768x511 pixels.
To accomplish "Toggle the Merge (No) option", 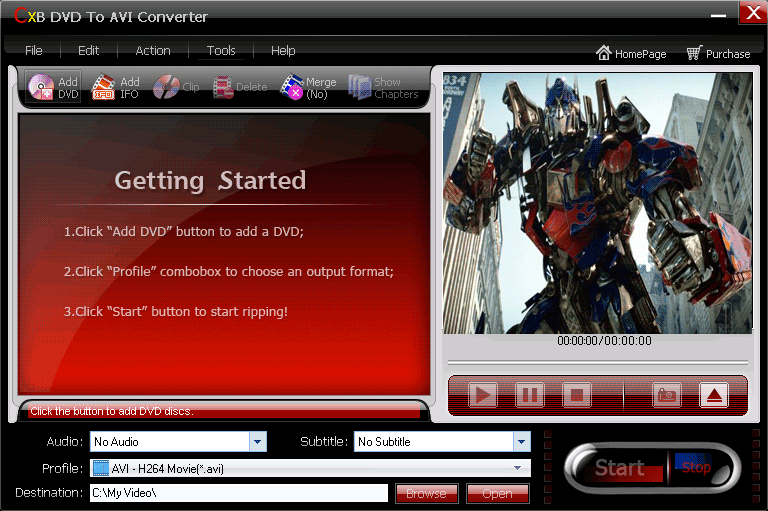I will 308,87.
